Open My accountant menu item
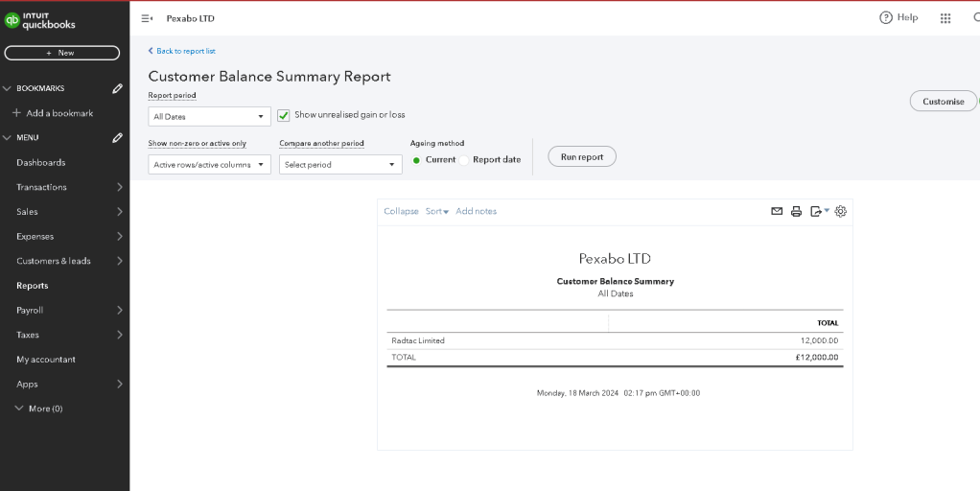This screenshot has width=980, height=491. pos(46,360)
